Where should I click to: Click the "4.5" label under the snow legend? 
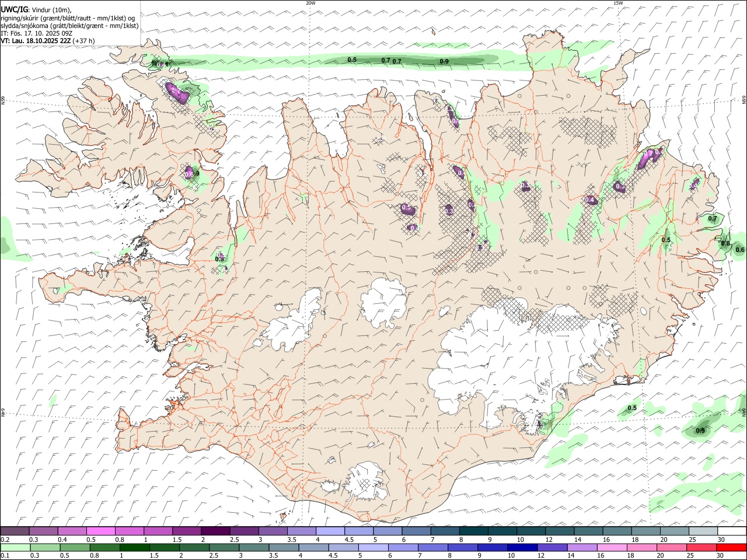click(x=349, y=540)
